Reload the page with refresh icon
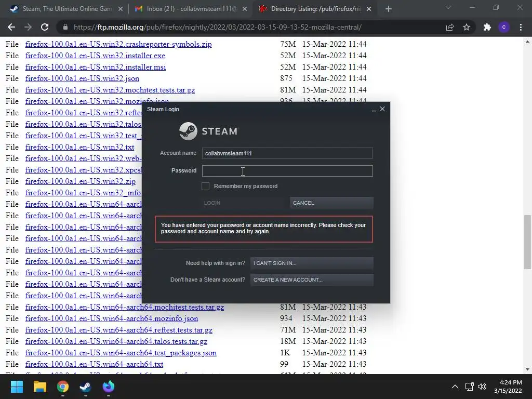This screenshot has height=399, width=532. (x=45, y=27)
